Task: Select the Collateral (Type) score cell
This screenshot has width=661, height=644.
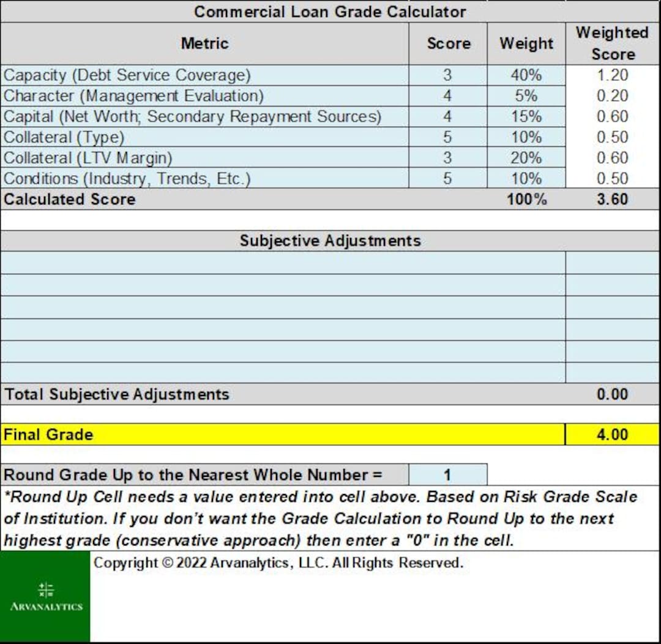Action: [x=447, y=137]
